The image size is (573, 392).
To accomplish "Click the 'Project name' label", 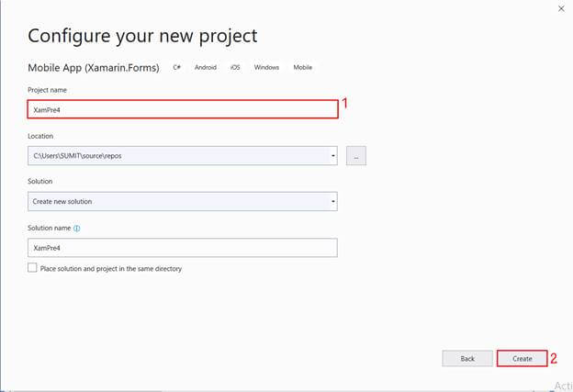I will 47,90.
